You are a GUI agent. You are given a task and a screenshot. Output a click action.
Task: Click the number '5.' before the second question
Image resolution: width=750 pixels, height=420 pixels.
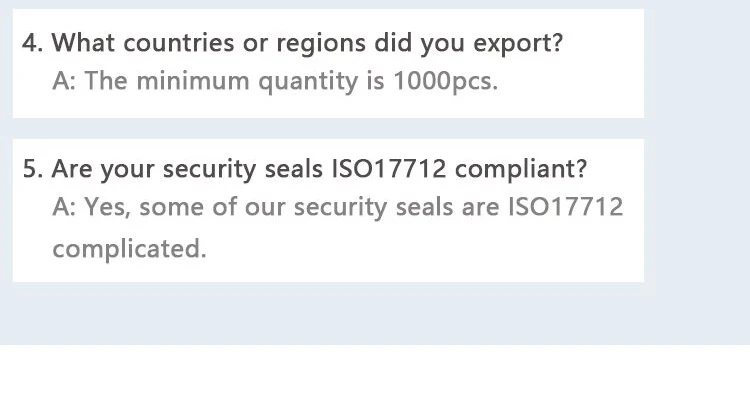click(x=33, y=169)
